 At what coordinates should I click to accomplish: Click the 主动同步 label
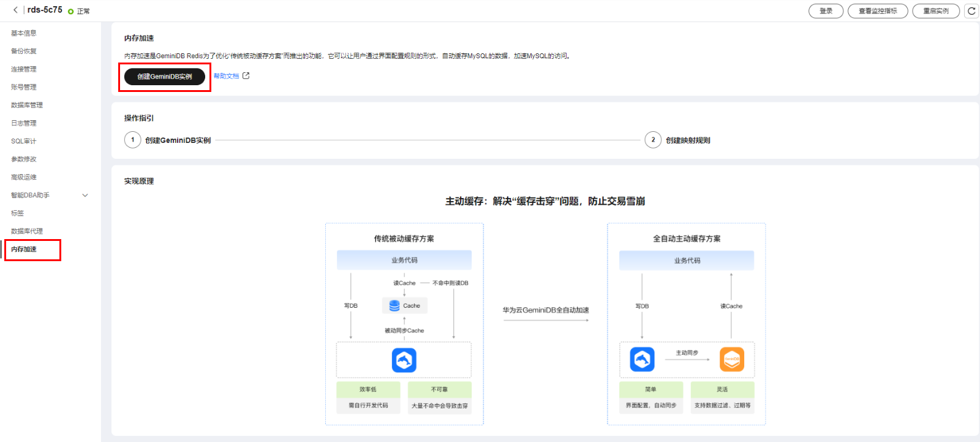[x=687, y=353]
